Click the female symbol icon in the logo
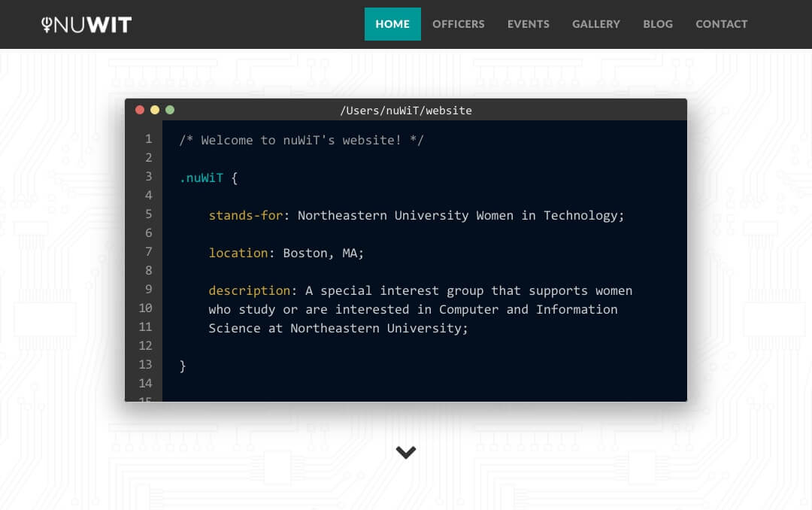This screenshot has width=812, height=510. [47, 23]
